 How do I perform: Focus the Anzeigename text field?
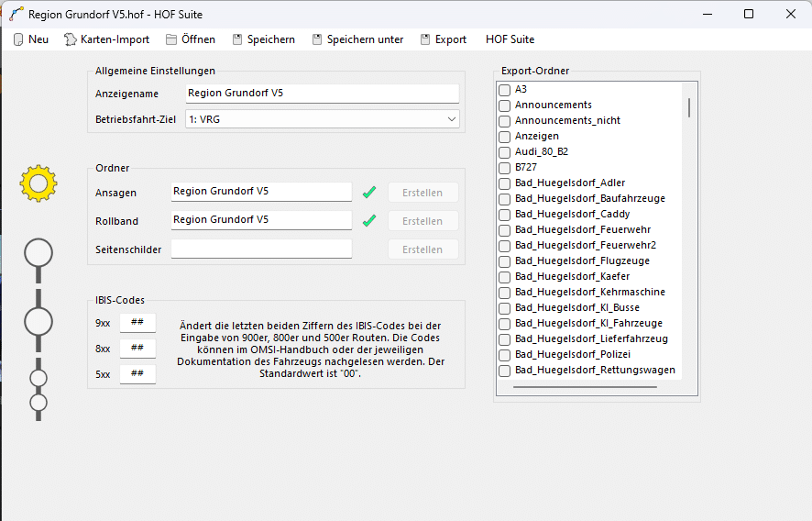(x=322, y=94)
